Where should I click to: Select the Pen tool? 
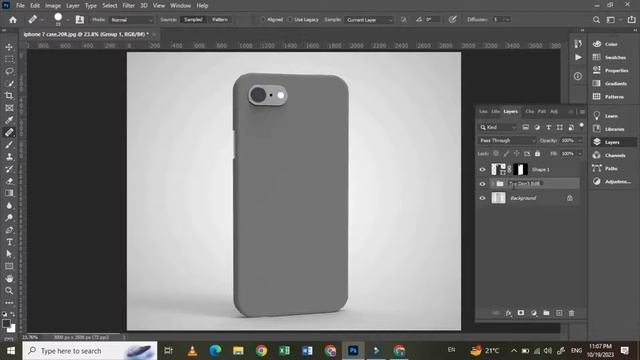[x=9, y=230]
